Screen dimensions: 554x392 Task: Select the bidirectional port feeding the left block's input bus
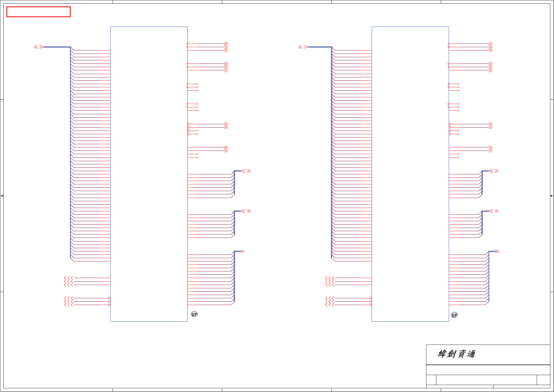pos(39,47)
